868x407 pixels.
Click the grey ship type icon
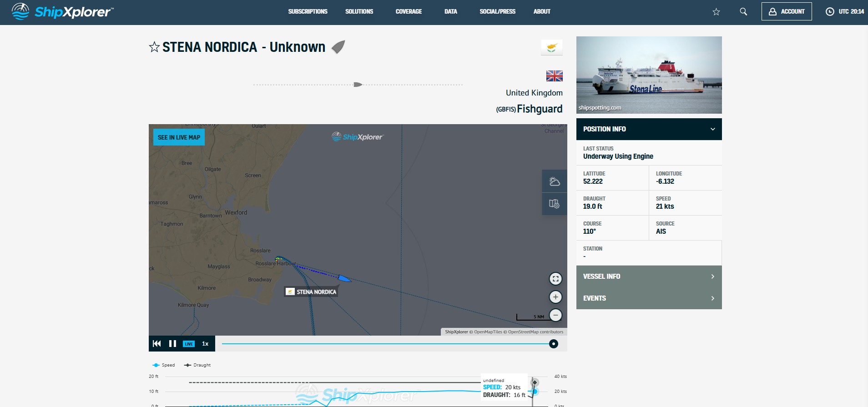click(x=338, y=47)
